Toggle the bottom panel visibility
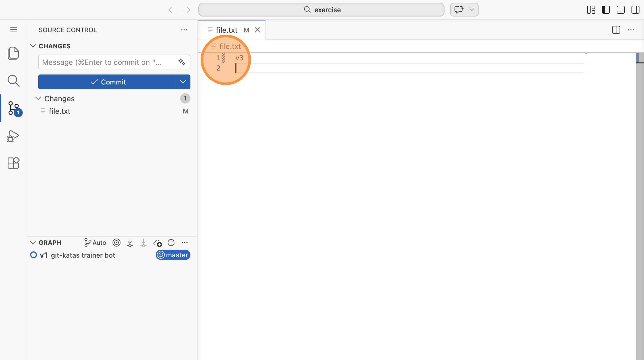Viewport: 644px width, 360px height. 620,10
